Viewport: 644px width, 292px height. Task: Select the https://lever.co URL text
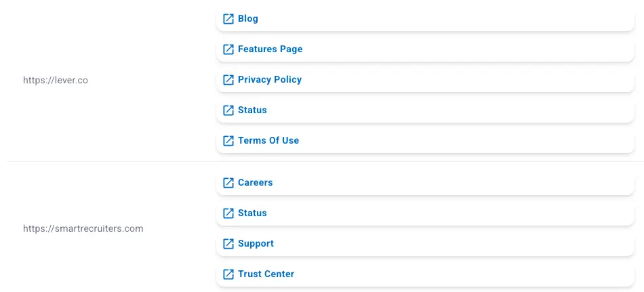(56, 80)
